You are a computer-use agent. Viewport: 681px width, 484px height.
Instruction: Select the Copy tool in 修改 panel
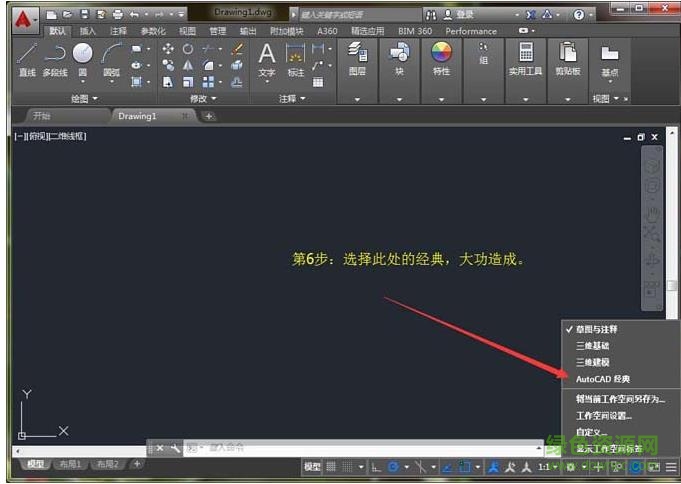point(168,65)
